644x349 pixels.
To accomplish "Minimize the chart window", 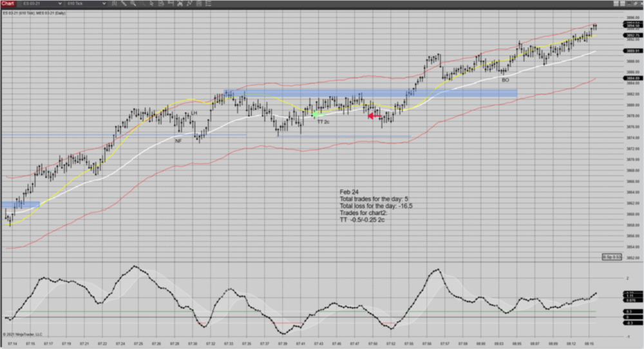I will [x=629, y=3].
